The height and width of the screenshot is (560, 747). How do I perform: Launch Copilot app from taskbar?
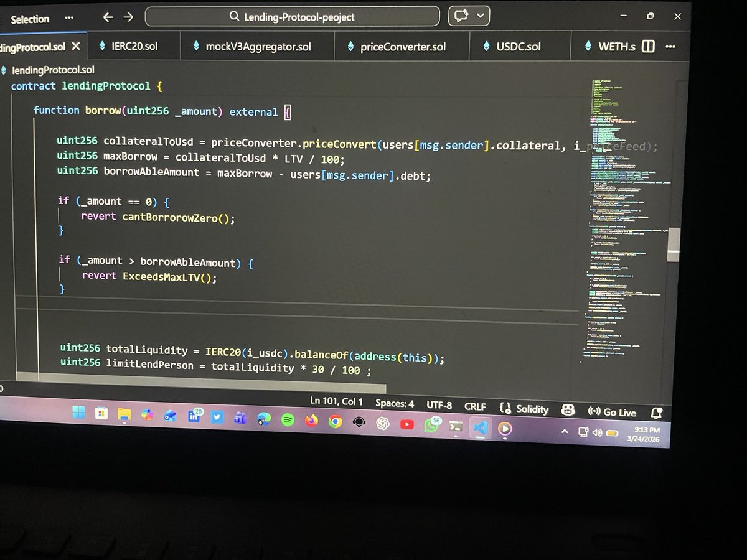pos(147,416)
